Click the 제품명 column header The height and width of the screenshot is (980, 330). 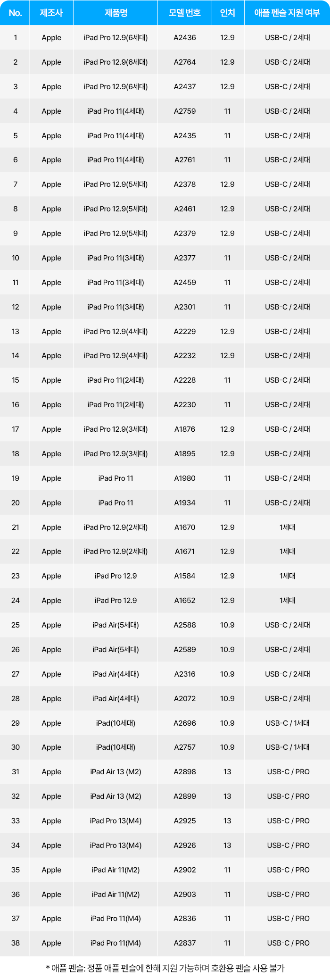click(115, 13)
